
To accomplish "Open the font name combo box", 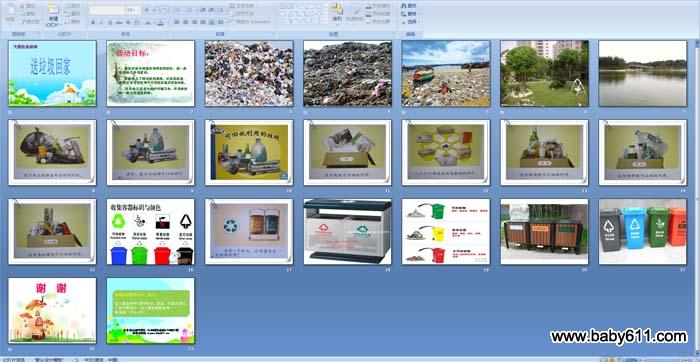I will tap(107, 10).
